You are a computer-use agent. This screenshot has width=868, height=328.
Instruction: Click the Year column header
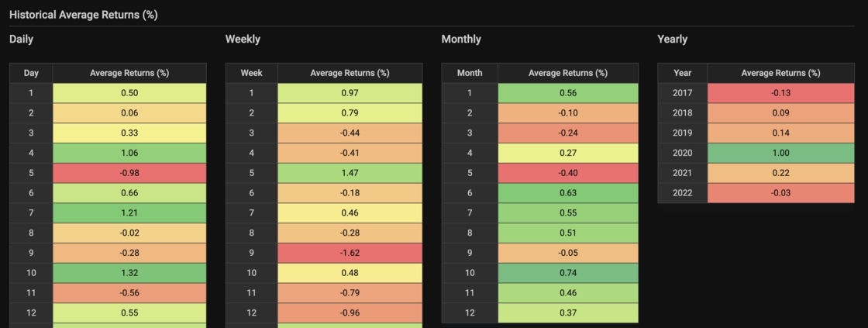pyautogui.click(x=682, y=73)
